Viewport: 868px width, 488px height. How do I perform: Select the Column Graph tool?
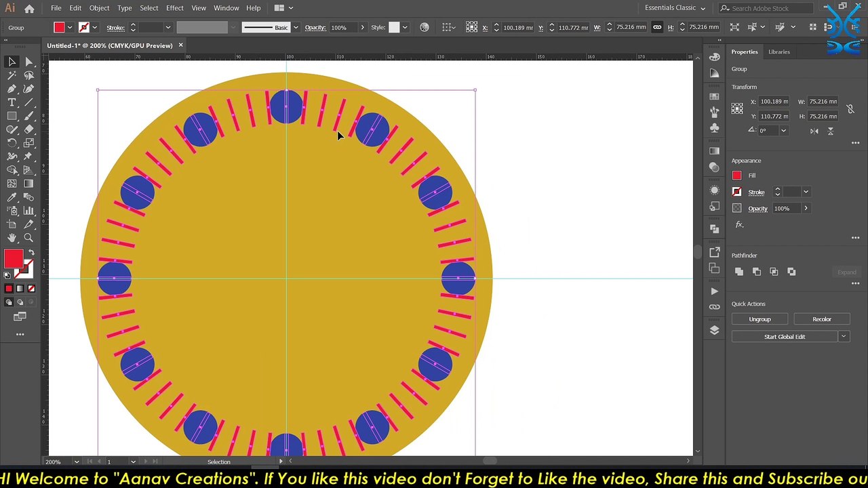tap(28, 211)
